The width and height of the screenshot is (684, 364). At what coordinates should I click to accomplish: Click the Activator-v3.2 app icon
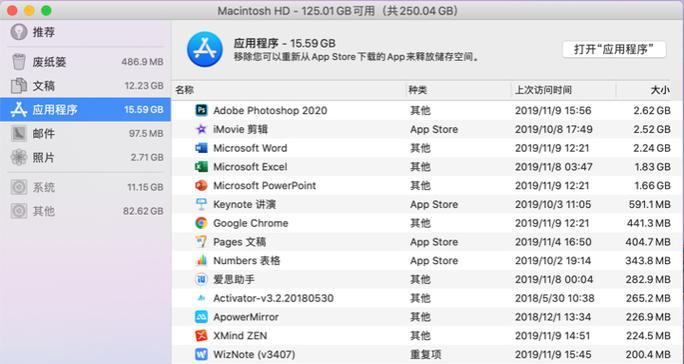pyautogui.click(x=201, y=298)
